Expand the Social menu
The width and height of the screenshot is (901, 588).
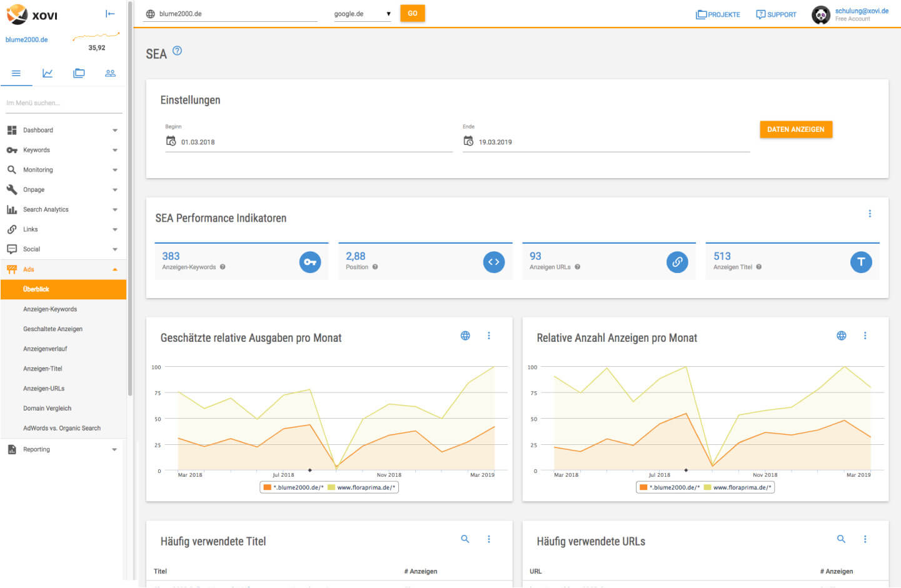tap(63, 249)
